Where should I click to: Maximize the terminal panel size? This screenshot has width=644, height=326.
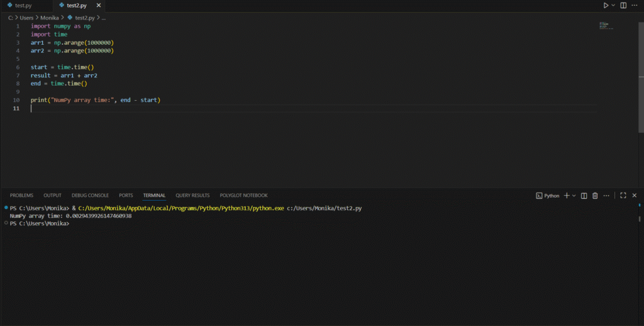click(x=623, y=195)
